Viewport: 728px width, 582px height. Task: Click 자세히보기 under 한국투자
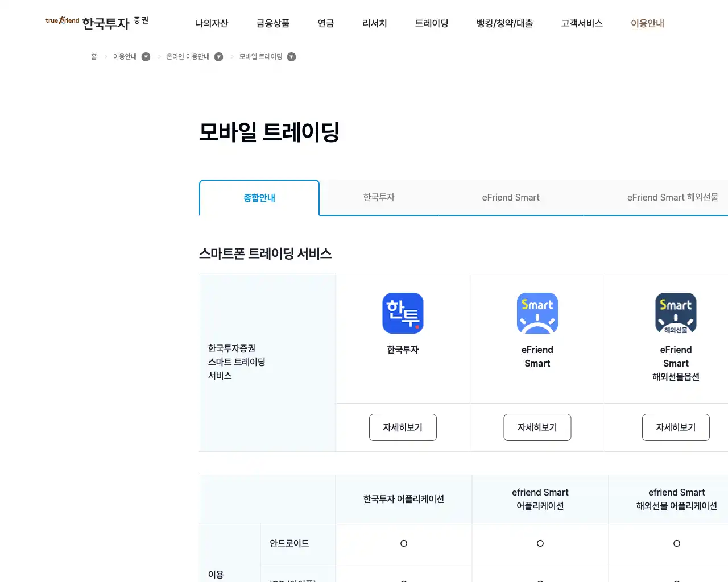point(403,427)
